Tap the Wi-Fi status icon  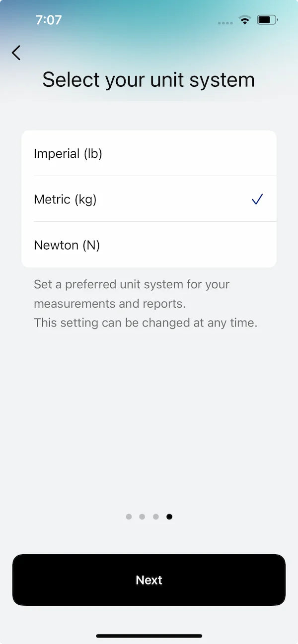point(244,20)
